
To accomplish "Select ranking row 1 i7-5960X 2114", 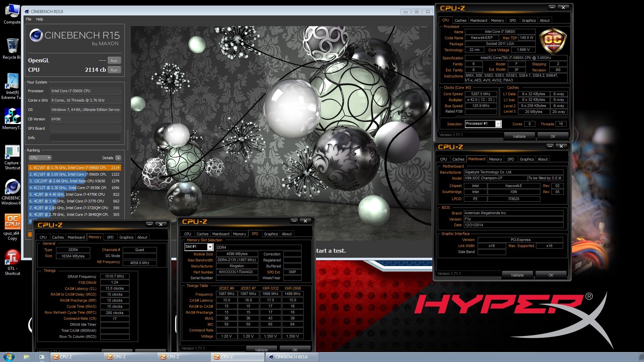I will coord(74,168).
